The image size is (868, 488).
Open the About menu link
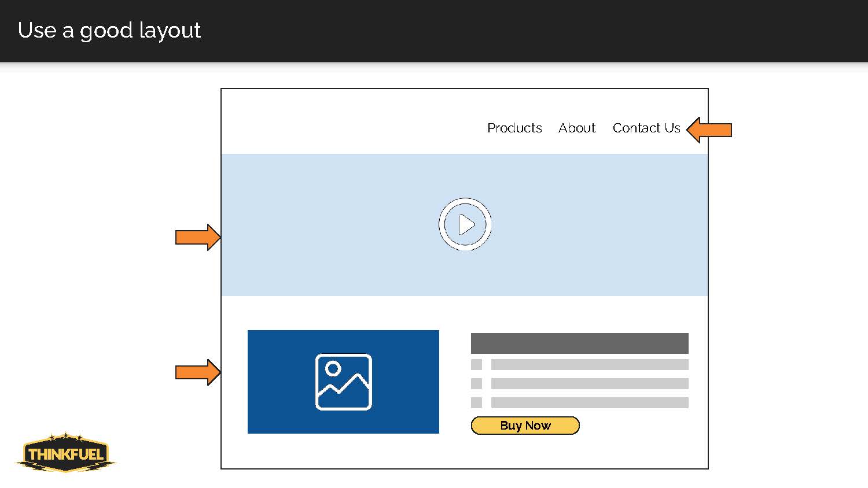(577, 128)
